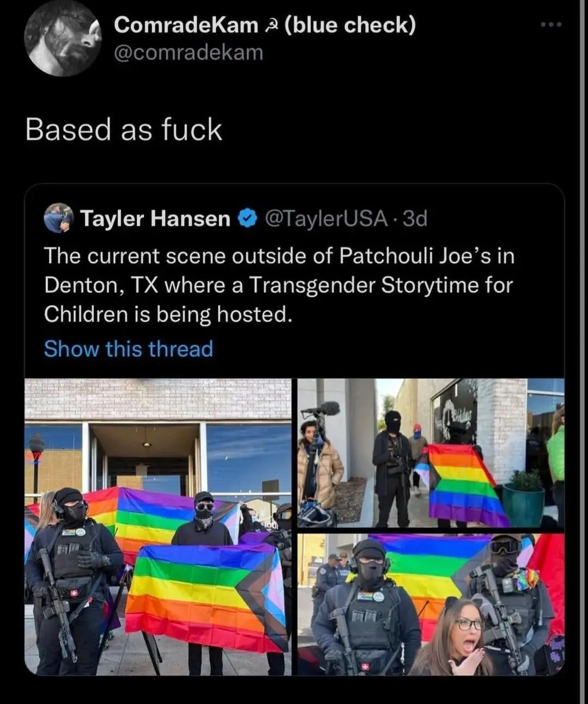Open the quoted tweet text about Patchouli Joe's
This screenshot has height=704, width=588.
point(279,285)
